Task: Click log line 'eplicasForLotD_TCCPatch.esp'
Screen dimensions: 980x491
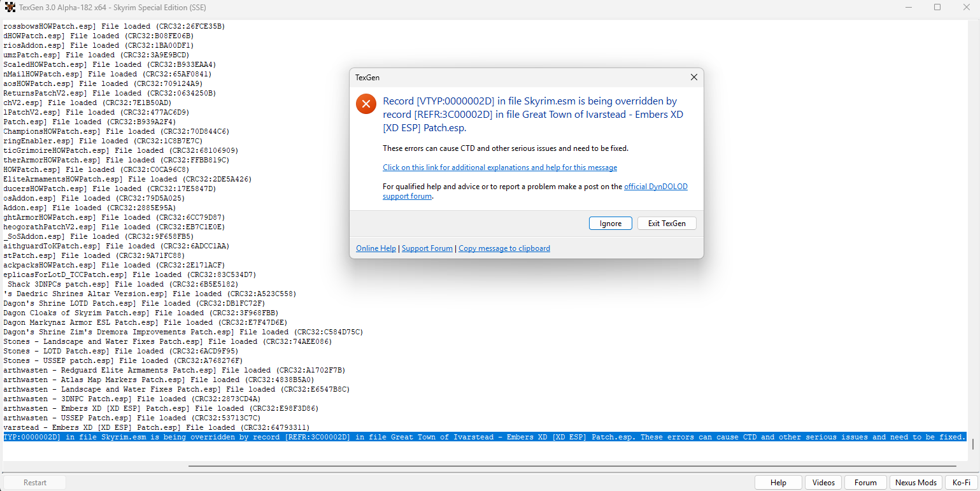Action: [130, 274]
